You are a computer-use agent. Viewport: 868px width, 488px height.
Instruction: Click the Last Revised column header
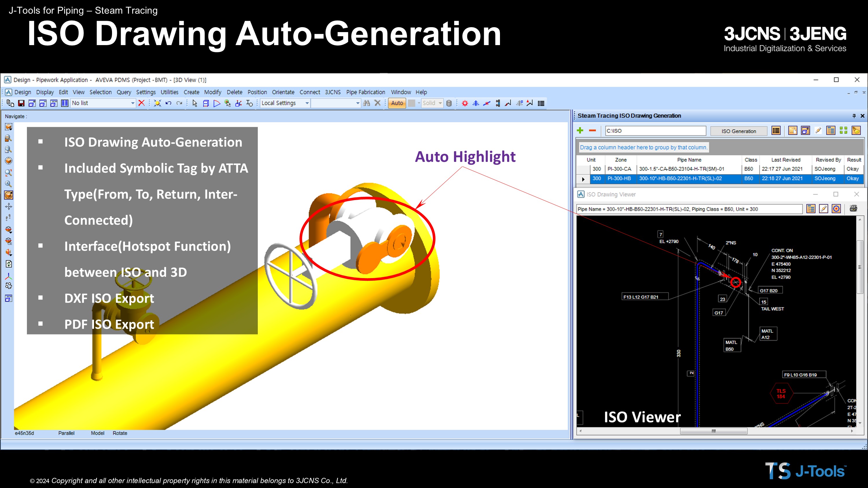click(x=786, y=160)
